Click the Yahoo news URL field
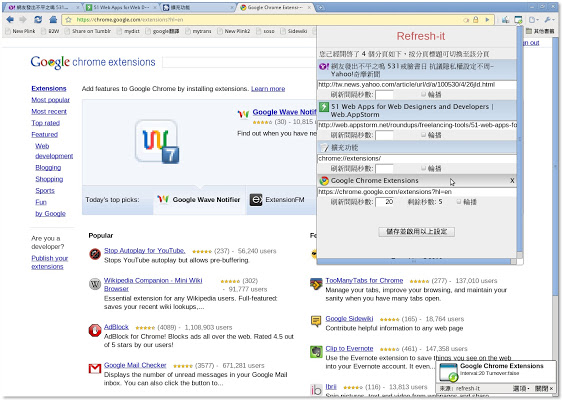The width and height of the screenshot is (562, 400). point(416,85)
